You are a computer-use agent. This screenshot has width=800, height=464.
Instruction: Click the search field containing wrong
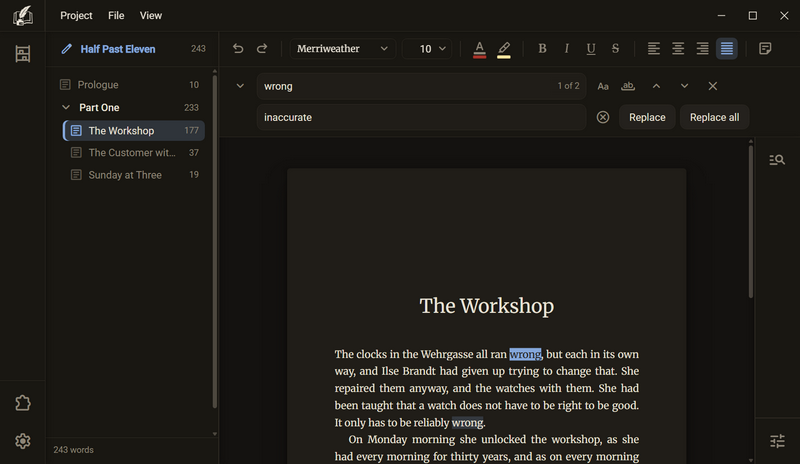click(x=421, y=86)
